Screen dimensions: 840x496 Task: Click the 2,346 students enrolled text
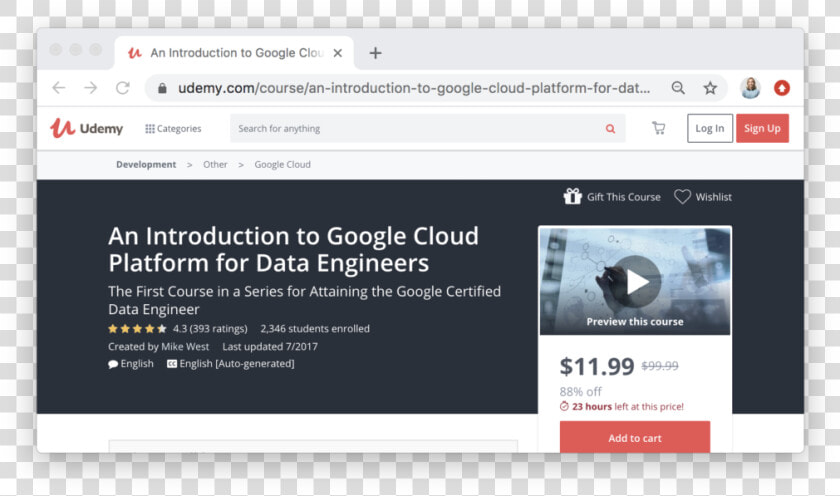315,328
